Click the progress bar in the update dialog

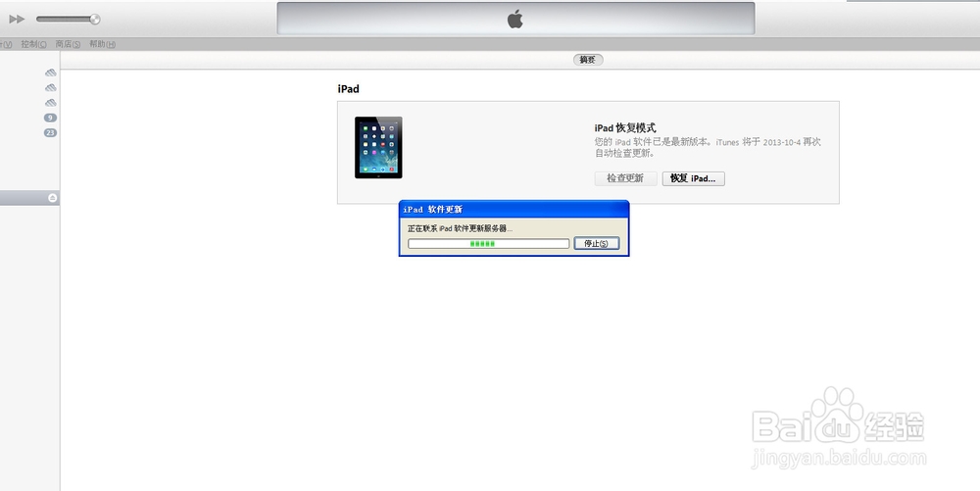pos(488,244)
